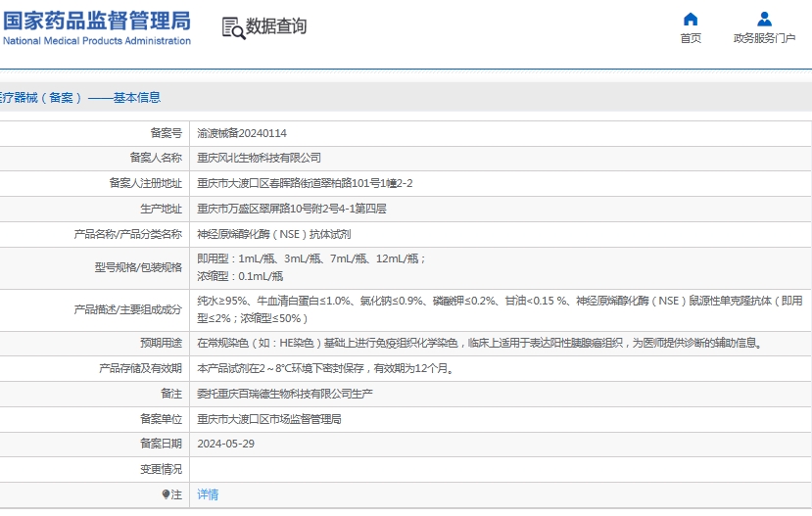This screenshot has height=516, width=812.
Task: Click the 国家药品监督管理局 logo
Action: click(97, 22)
